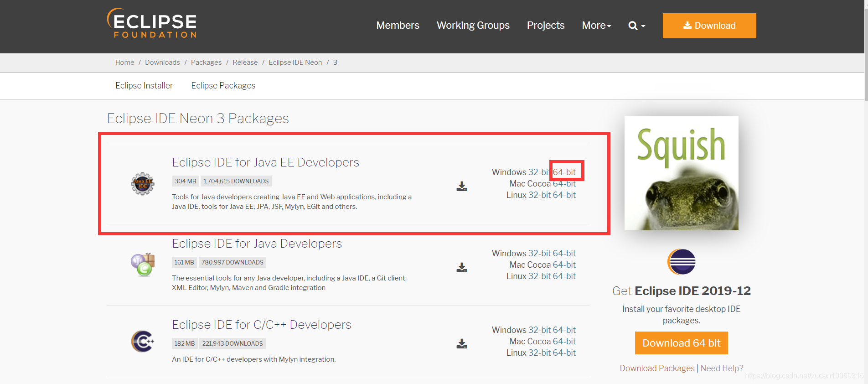Open Packages breadcrumb link
Image resolution: width=868 pixels, height=384 pixels.
(206, 62)
